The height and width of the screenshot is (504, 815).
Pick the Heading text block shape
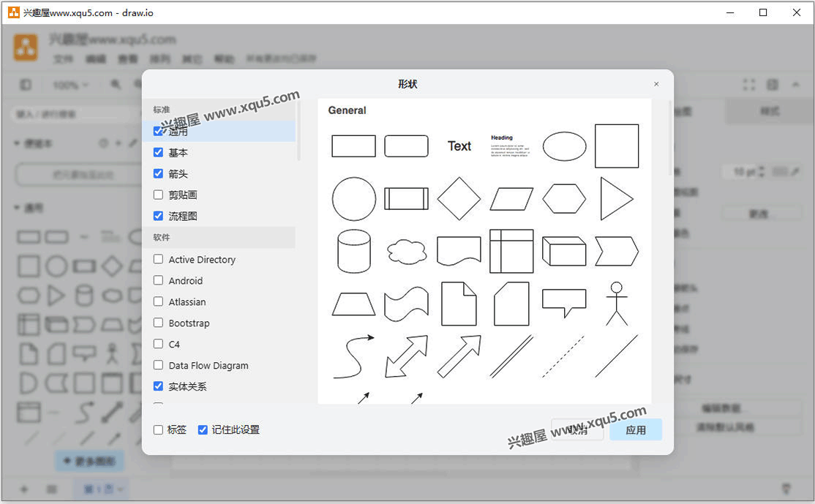[x=511, y=146]
